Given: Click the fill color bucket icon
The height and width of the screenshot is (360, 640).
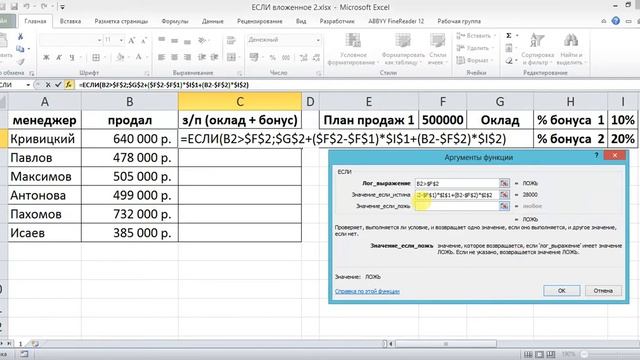Looking at the screenshot, I should pyautogui.click(x=120, y=58).
